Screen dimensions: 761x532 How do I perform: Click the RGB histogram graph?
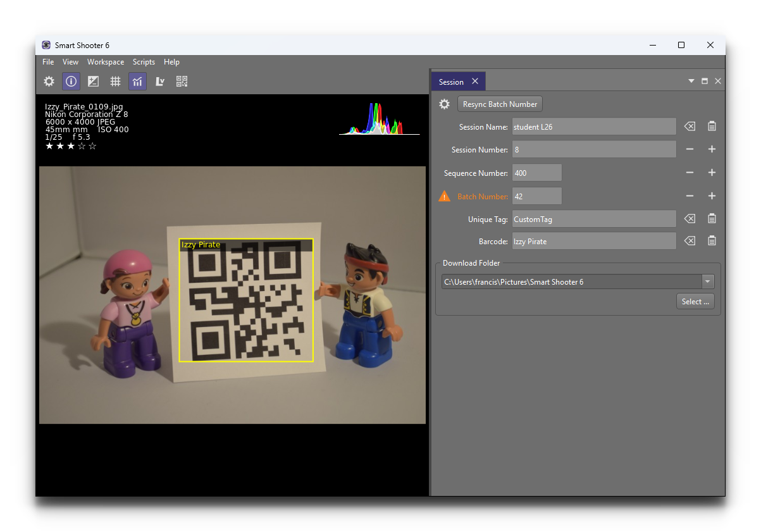379,119
